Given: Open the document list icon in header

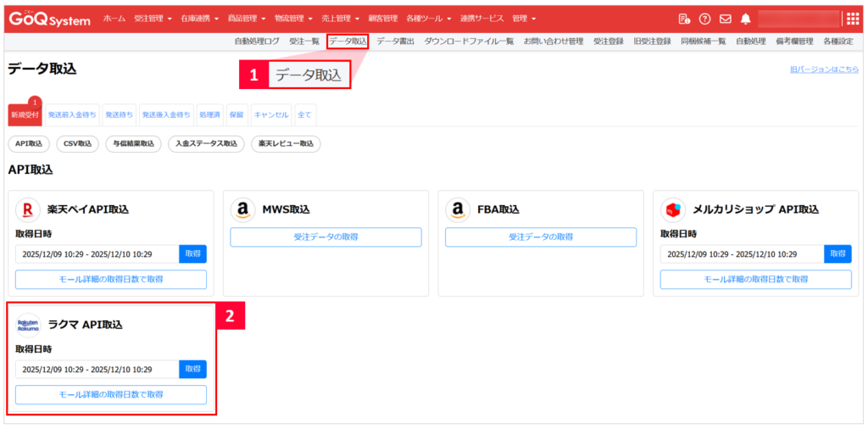Looking at the screenshot, I should point(684,19).
